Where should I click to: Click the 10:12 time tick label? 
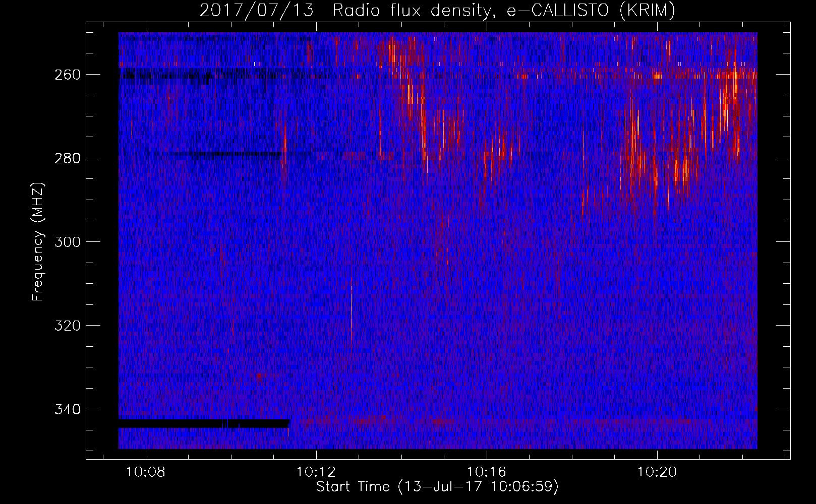[316, 472]
